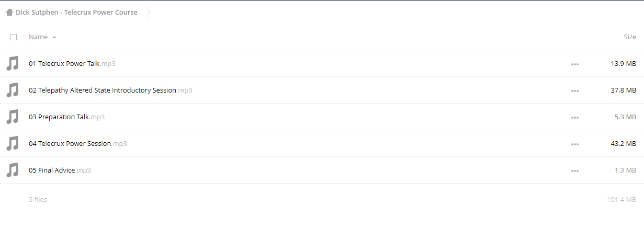Toggle the select-all checkbox in header
Viewport: 644px width, 239px height.
pos(14,37)
